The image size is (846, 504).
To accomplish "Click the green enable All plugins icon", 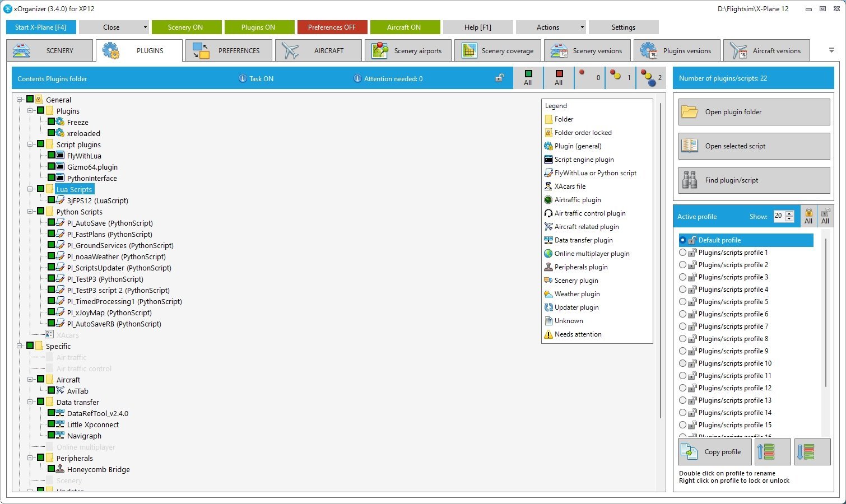I will [528, 78].
